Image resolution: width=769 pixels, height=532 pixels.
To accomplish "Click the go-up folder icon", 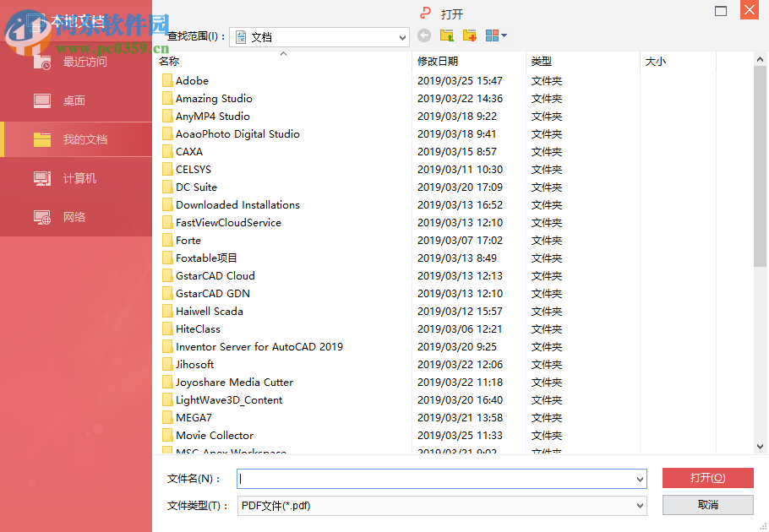I will click(448, 36).
